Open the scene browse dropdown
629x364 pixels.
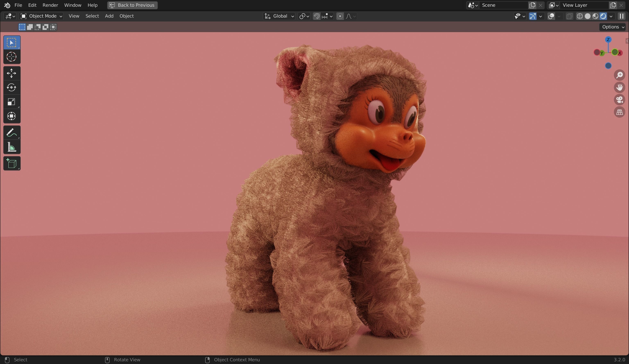473,5
